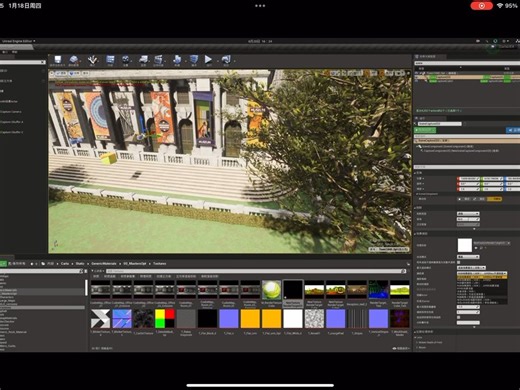Click the folder tree search field in Sources panel
This screenshot has width=520, height=390.
click(40, 271)
